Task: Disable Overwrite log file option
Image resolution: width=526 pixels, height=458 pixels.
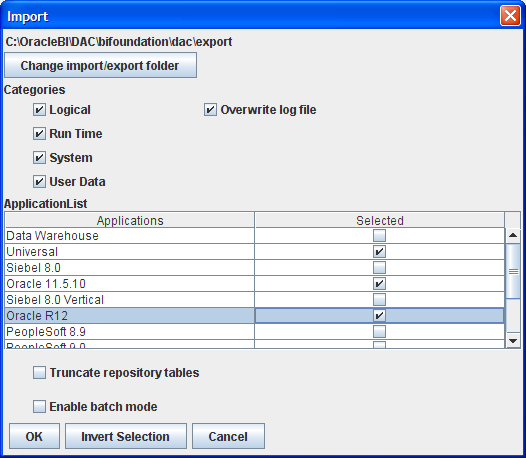Action: [210, 110]
